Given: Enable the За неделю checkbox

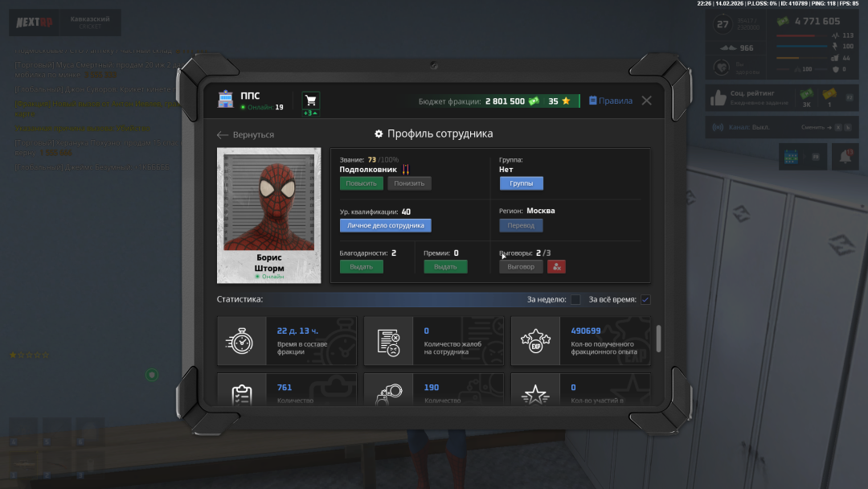Looking at the screenshot, I should pyautogui.click(x=575, y=299).
